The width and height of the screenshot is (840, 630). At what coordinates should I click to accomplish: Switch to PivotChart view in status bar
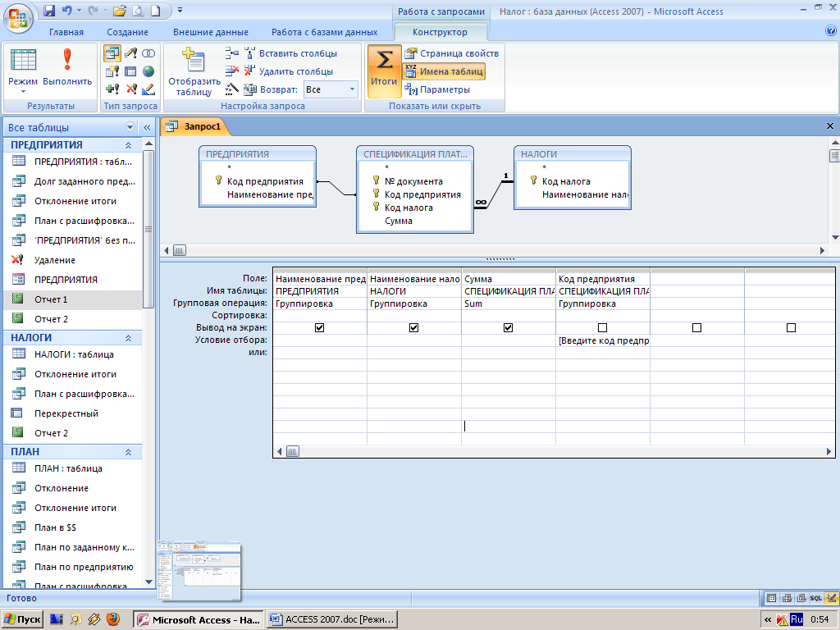[x=801, y=598]
